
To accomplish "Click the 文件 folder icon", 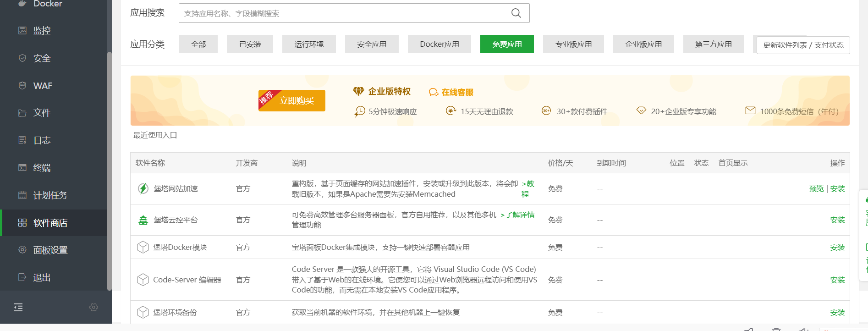I will 22,113.
